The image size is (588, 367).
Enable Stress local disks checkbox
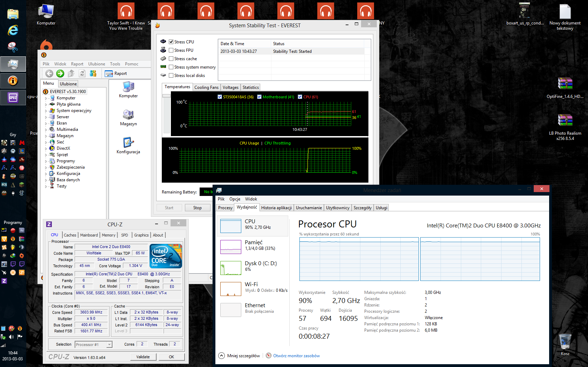click(x=171, y=75)
